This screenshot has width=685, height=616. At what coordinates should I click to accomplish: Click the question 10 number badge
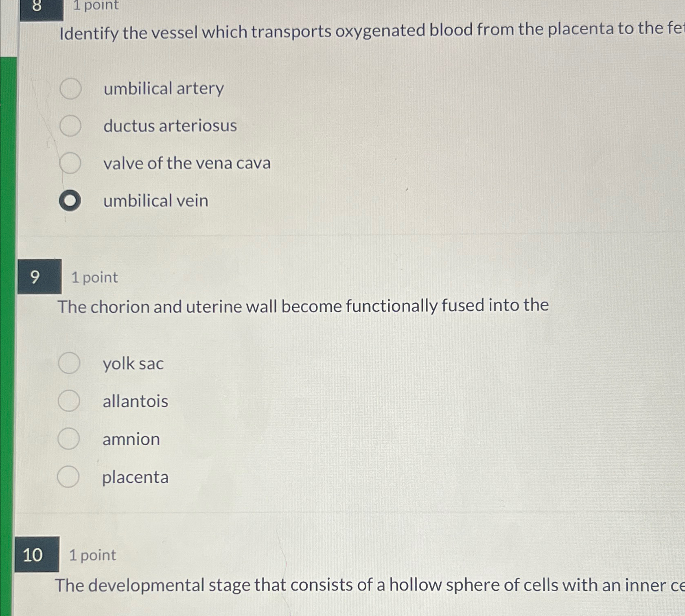pyautogui.click(x=39, y=556)
